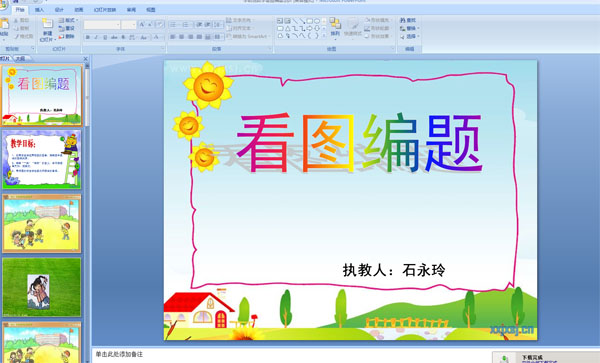Open the font size combo box
Image resolution: width=600 pixels, height=363 pixels.
coord(129,25)
